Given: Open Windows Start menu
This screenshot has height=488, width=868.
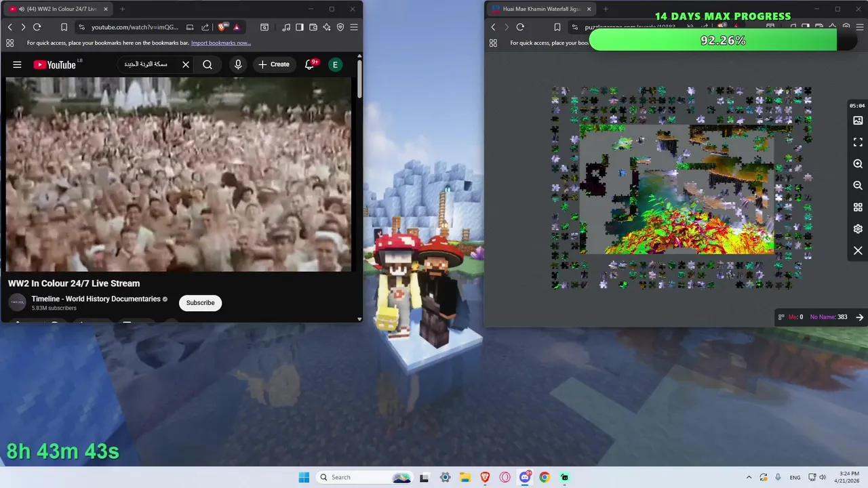Looking at the screenshot, I should 303,477.
